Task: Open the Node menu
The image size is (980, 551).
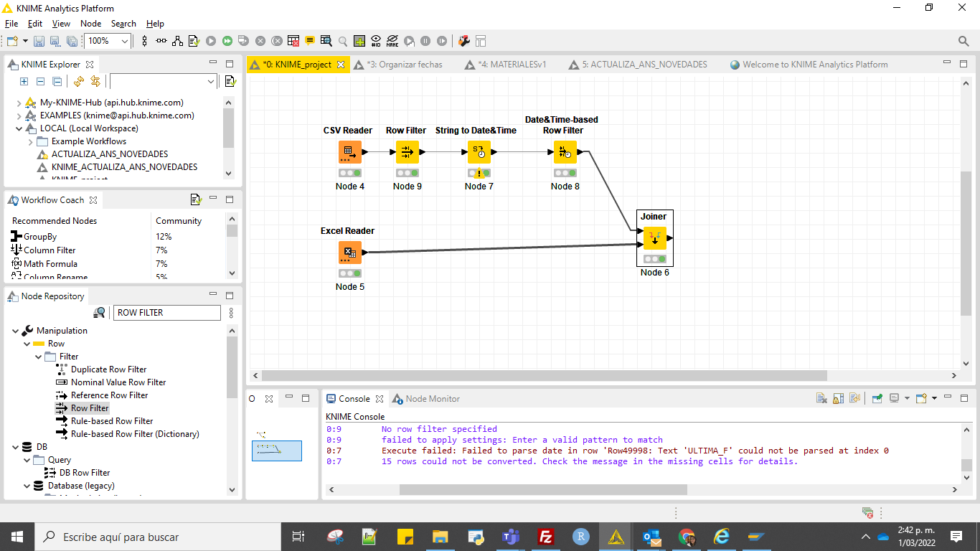Action: [91, 24]
